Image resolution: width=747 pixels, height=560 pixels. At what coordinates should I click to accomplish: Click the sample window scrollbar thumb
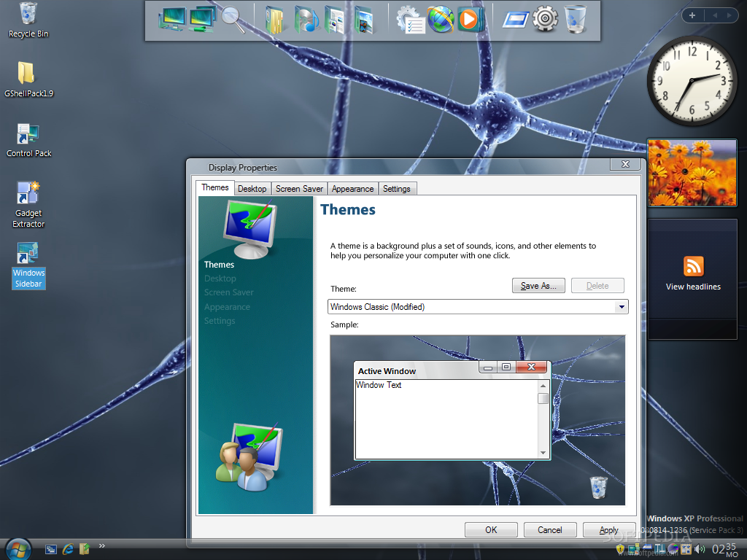click(x=543, y=398)
